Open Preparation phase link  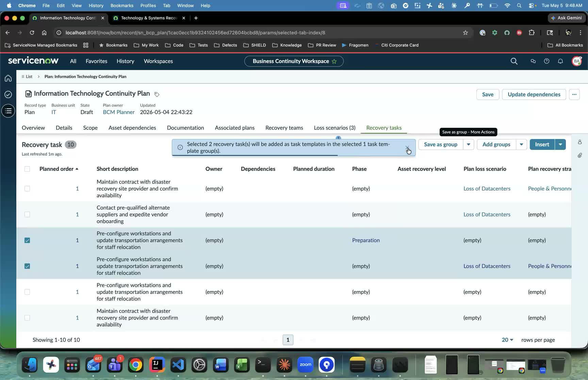(366, 240)
